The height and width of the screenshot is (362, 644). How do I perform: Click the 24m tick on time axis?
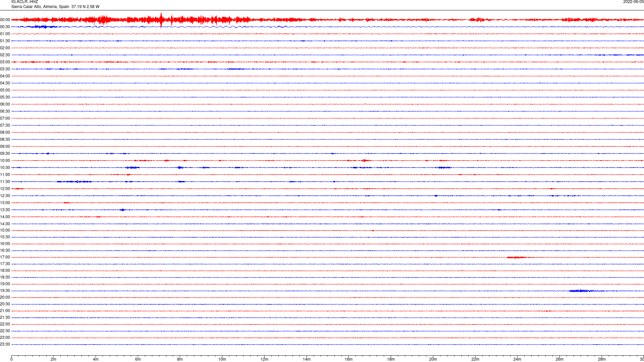517,359
